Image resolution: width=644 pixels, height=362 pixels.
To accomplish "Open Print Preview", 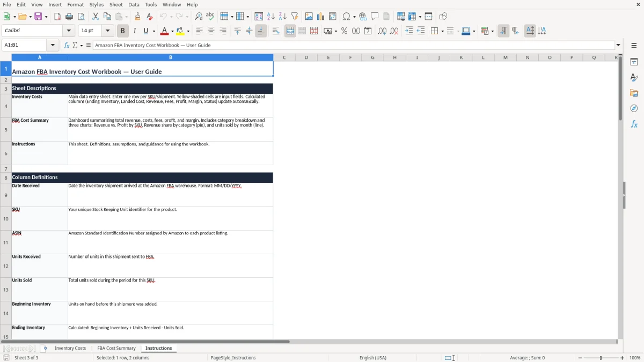I will [81, 17].
